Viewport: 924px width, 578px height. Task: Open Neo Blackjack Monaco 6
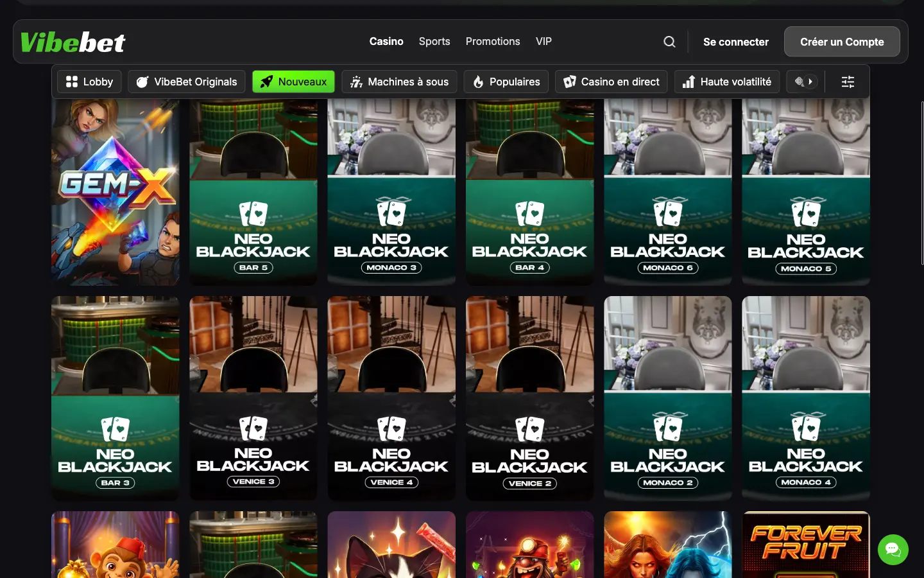click(x=668, y=191)
